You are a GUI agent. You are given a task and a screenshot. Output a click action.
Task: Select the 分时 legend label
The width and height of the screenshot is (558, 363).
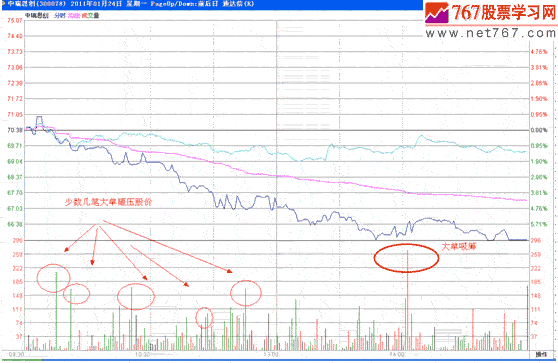click(60, 15)
